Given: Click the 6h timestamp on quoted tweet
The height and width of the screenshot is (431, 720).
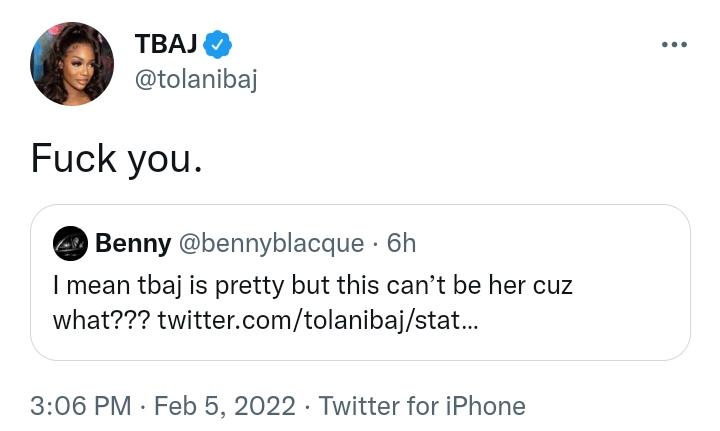Looking at the screenshot, I should (401, 242).
